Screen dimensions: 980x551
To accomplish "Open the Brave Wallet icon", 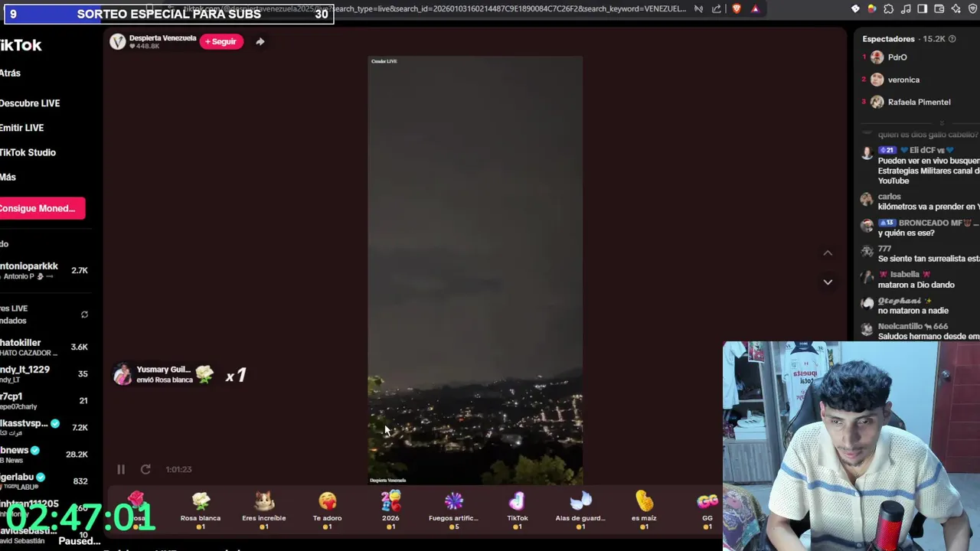I will (939, 8).
